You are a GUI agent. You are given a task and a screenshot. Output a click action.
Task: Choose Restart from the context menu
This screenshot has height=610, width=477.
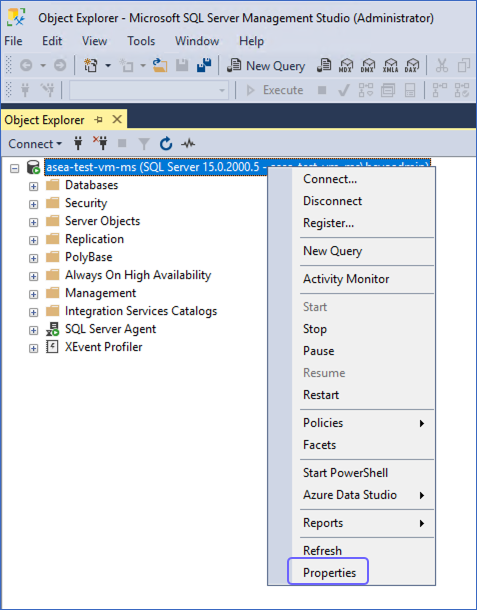(321, 395)
